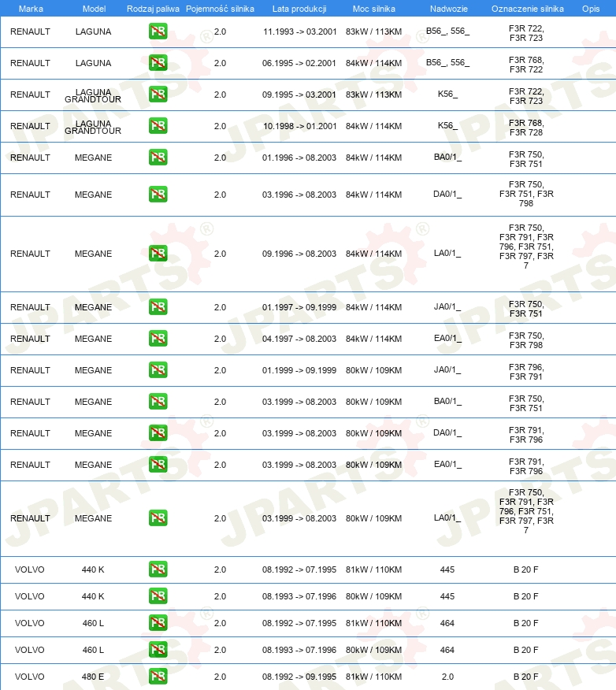Select fuel icon in Megane 03.1999 LA0/1_ row
616x690 pixels.
(158, 518)
